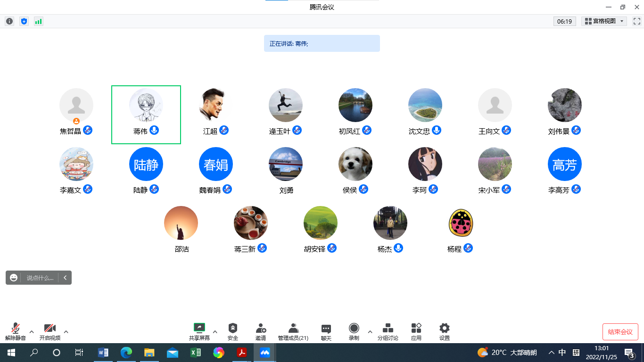This screenshot has height=362, width=644.
Task: Click the Invite (邀请) icon
Action: point(261,329)
